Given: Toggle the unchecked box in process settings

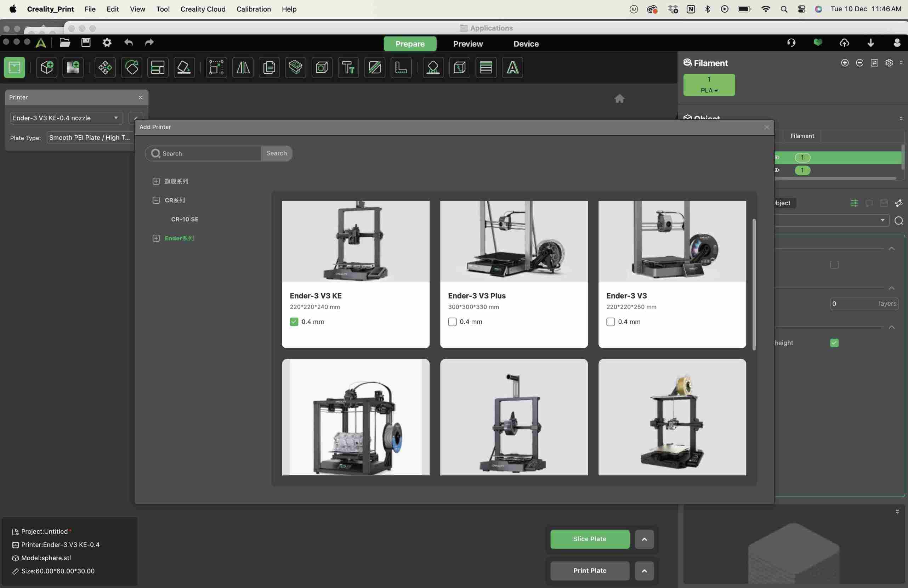Looking at the screenshot, I should coord(834,265).
